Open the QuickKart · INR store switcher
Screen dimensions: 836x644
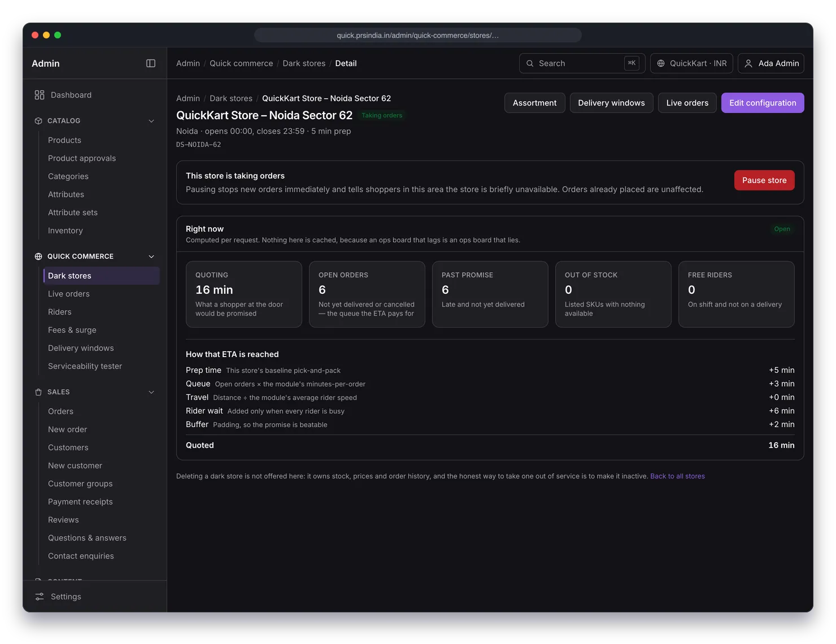coord(691,63)
